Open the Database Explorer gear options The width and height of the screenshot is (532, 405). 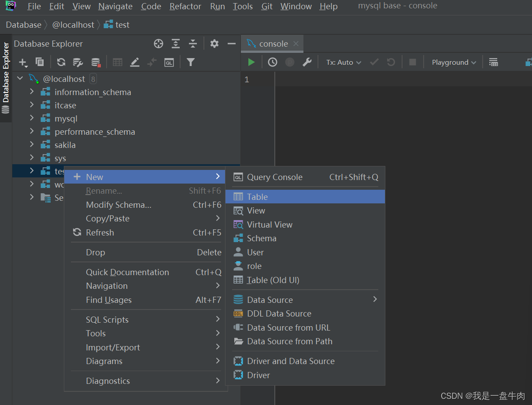(214, 44)
